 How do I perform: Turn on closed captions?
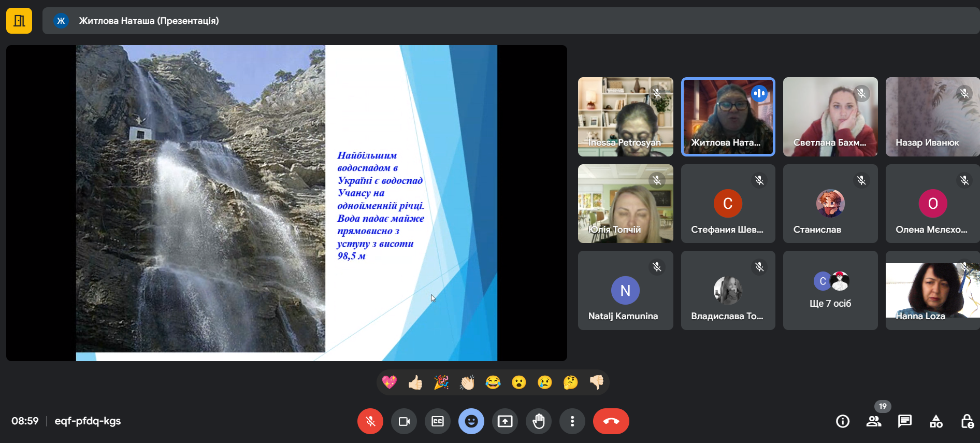tap(438, 421)
